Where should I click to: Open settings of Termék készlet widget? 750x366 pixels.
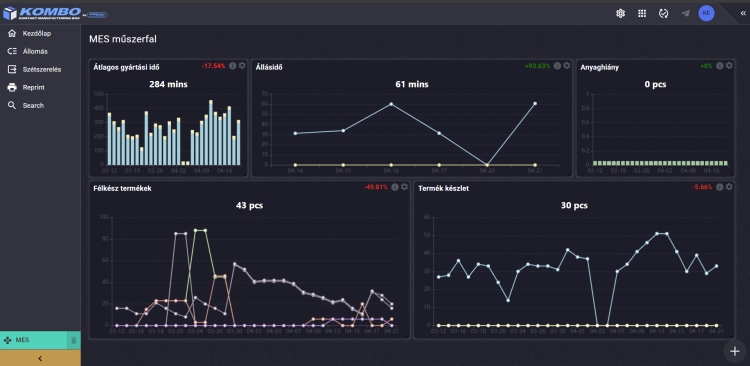tap(729, 187)
